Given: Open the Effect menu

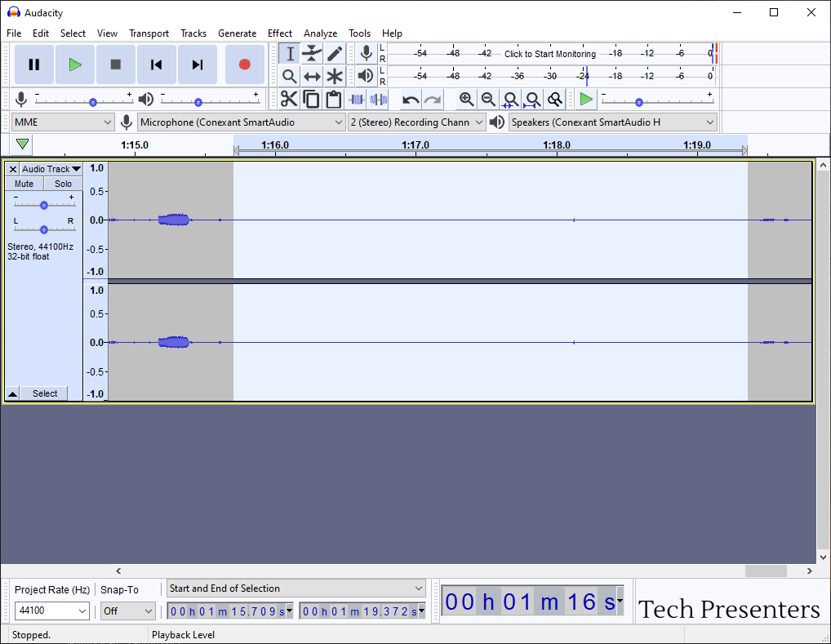Looking at the screenshot, I should [x=280, y=33].
